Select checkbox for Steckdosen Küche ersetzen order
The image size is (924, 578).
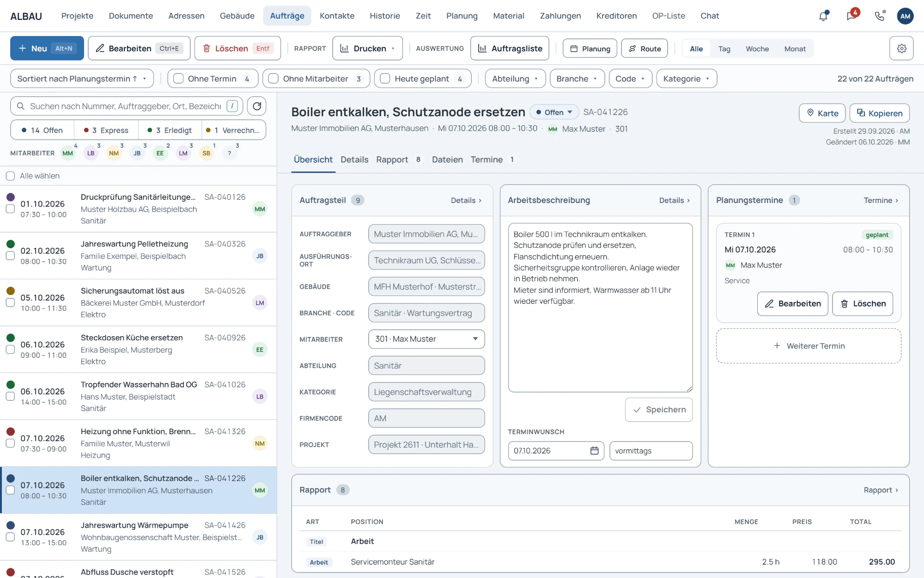[x=10, y=350]
